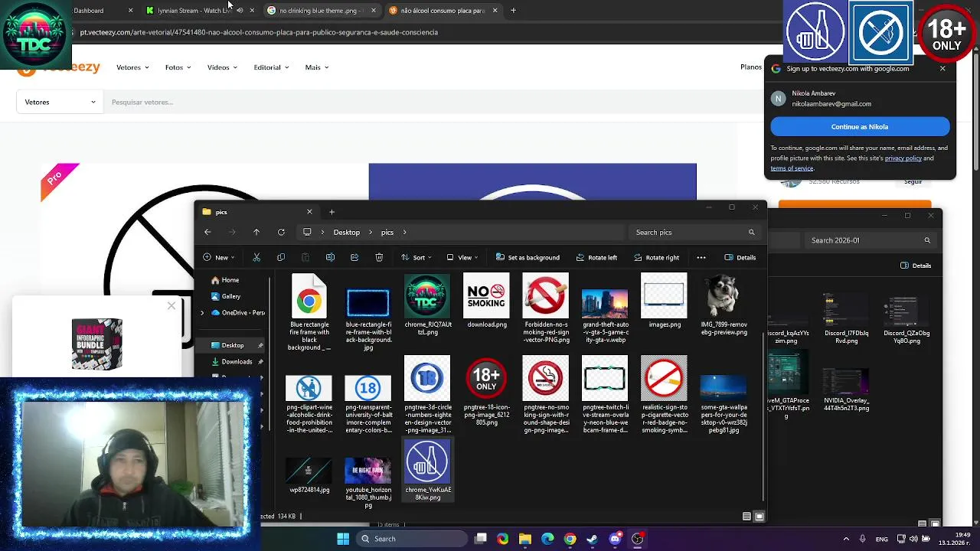Mute the Lynnian Stream browser tab
The width and height of the screenshot is (980, 551).
(240, 11)
